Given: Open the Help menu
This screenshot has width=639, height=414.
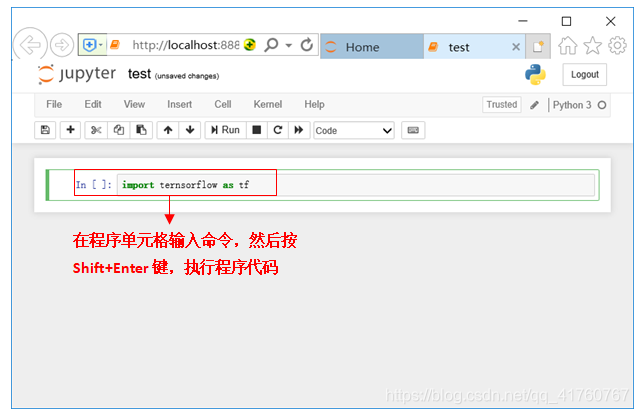Looking at the screenshot, I should tap(314, 104).
